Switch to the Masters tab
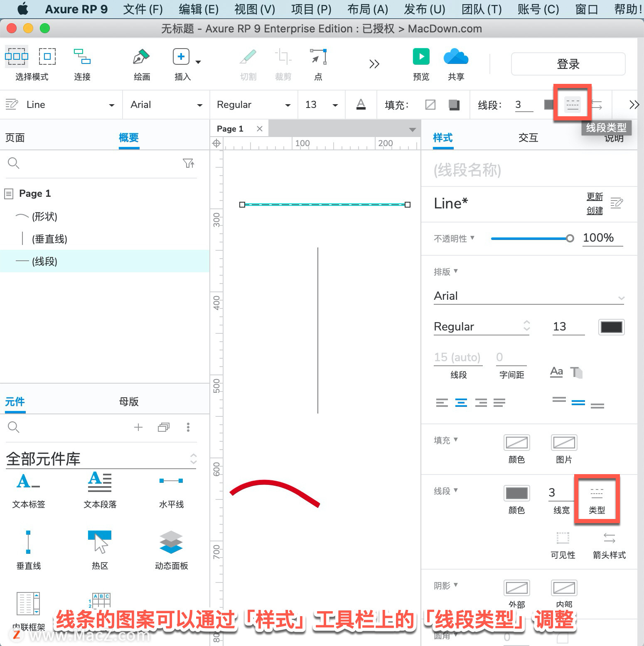This screenshot has width=644, height=646. coord(129,401)
